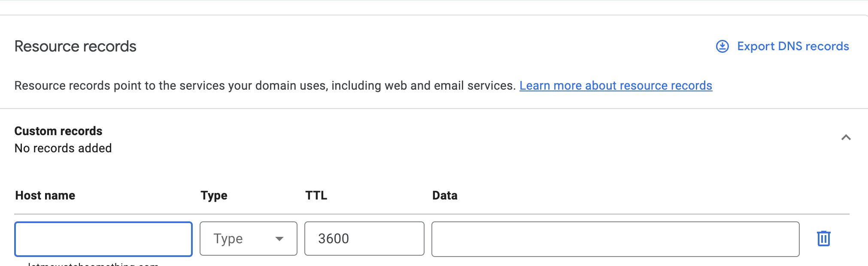Click the Export DNS records text
Screen dimensions: 868x266
(x=793, y=46)
